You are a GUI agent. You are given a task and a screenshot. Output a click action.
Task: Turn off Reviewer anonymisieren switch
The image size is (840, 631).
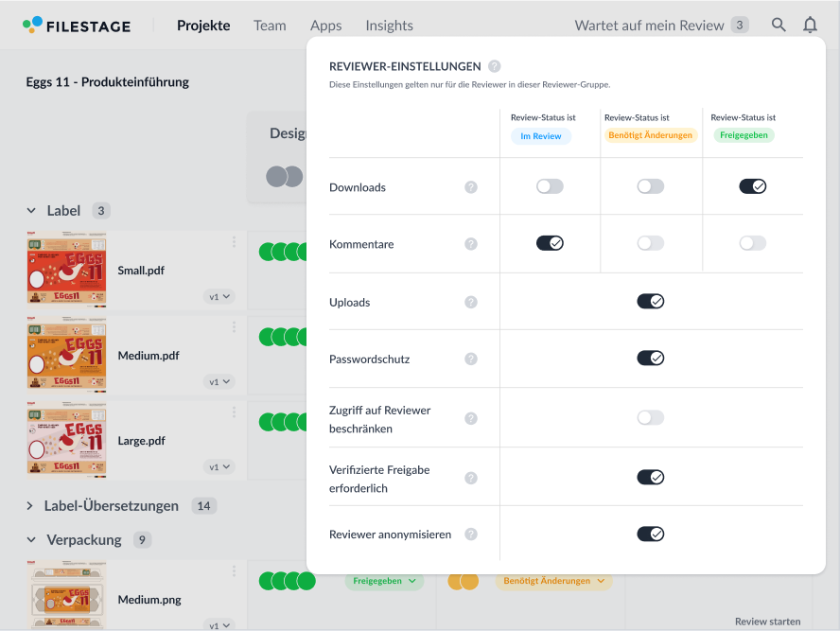point(651,534)
